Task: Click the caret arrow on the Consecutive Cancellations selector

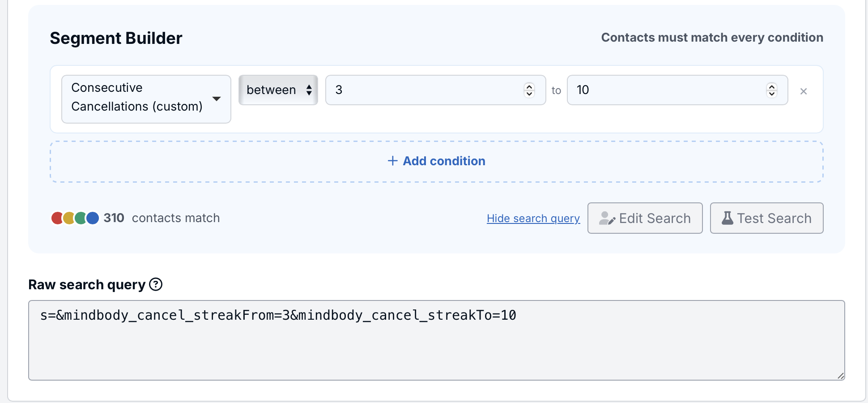Action: (217, 99)
